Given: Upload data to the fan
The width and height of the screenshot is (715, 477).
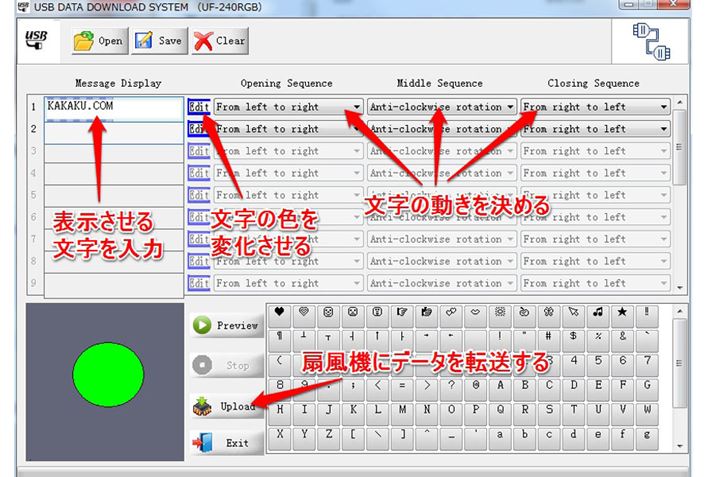Looking at the screenshot, I should pos(226,407).
